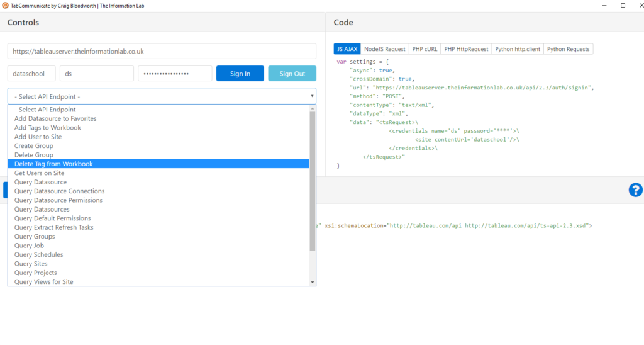644x345 pixels.
Task: Click the username field containing ds
Action: pyautogui.click(x=96, y=74)
